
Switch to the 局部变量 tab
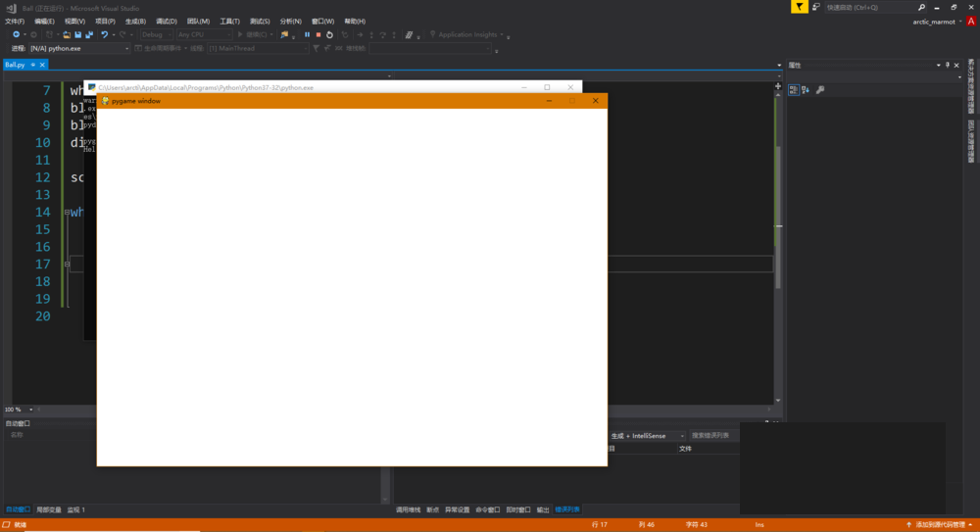click(x=49, y=510)
